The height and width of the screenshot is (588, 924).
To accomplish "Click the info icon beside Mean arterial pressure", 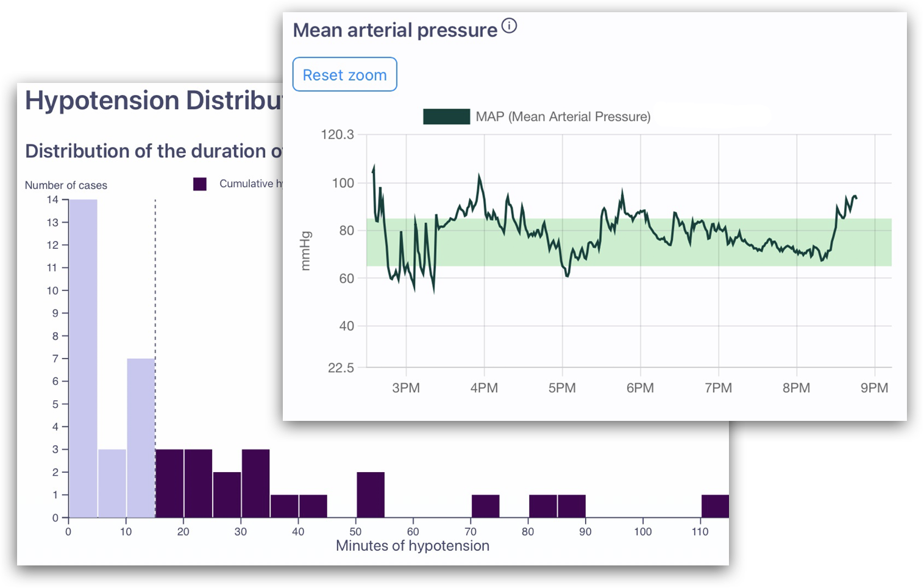I will point(509,26).
